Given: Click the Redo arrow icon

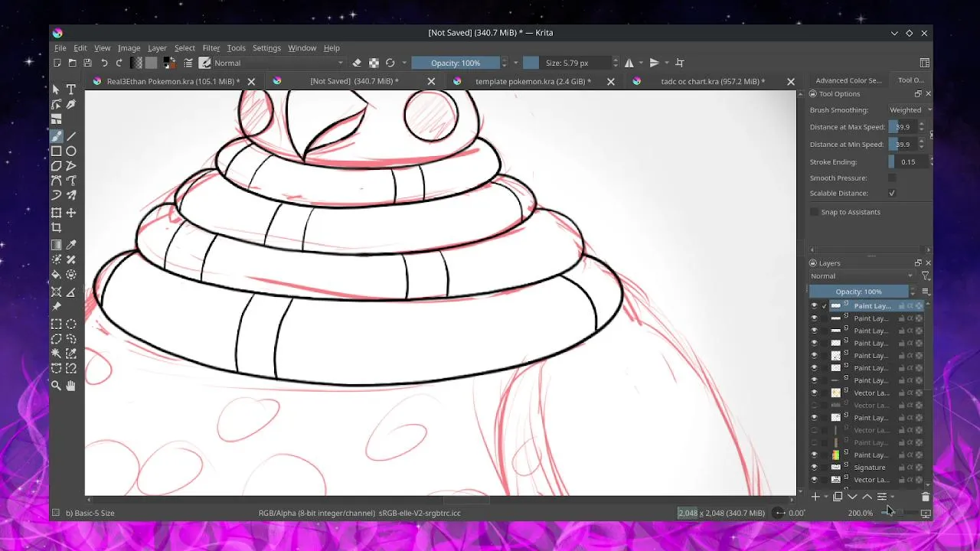Looking at the screenshot, I should coord(119,63).
